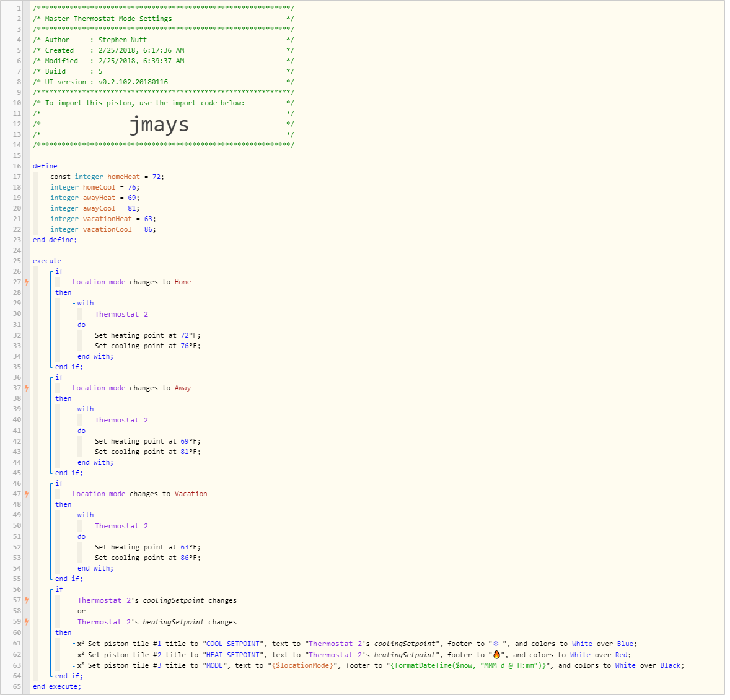Image resolution: width=730 pixels, height=700 pixels.
Task: Select the homeCool variable definition
Action: pos(95,187)
